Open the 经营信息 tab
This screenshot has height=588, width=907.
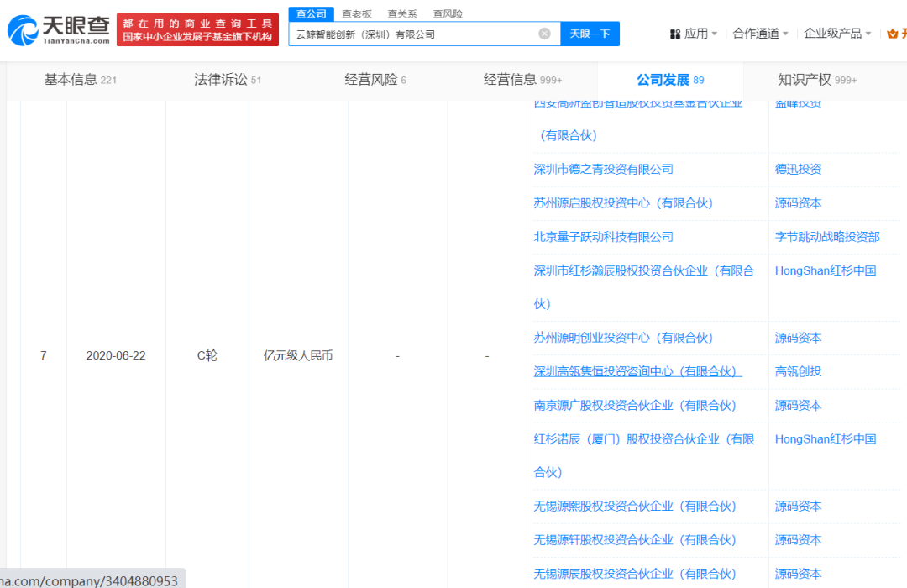point(523,80)
